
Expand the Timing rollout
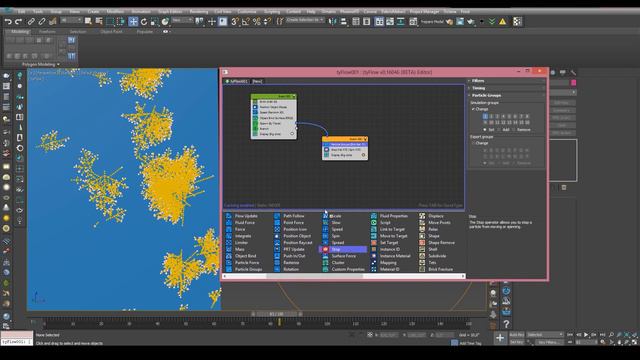click(x=506, y=88)
